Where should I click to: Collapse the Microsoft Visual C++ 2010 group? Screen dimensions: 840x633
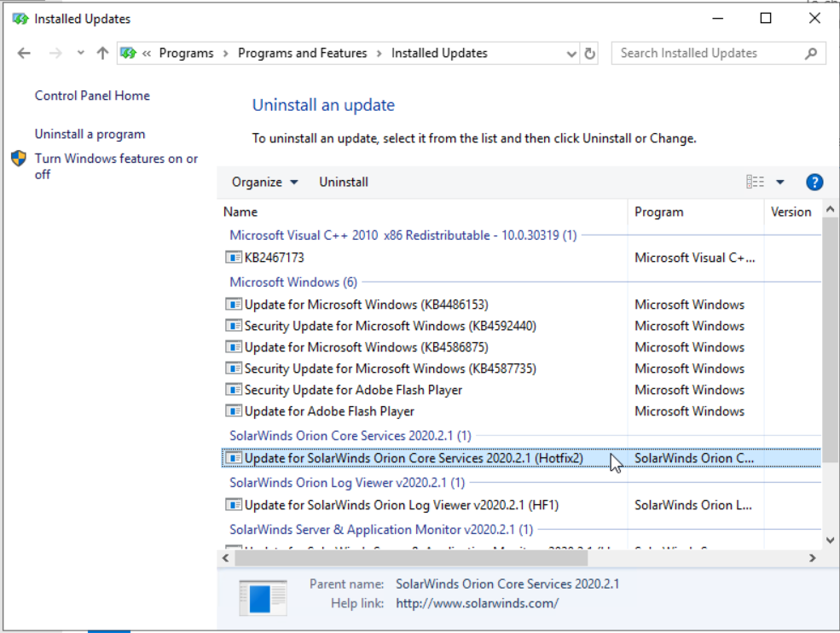403,235
